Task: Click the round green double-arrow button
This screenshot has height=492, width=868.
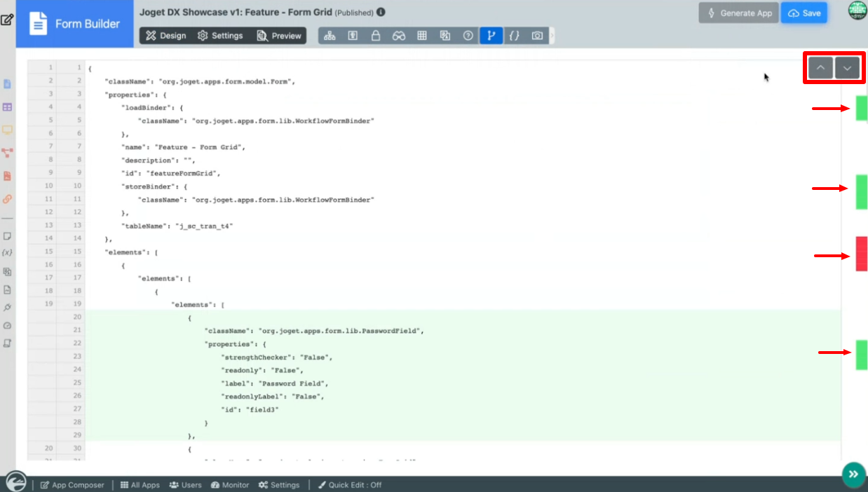Action: tap(853, 474)
